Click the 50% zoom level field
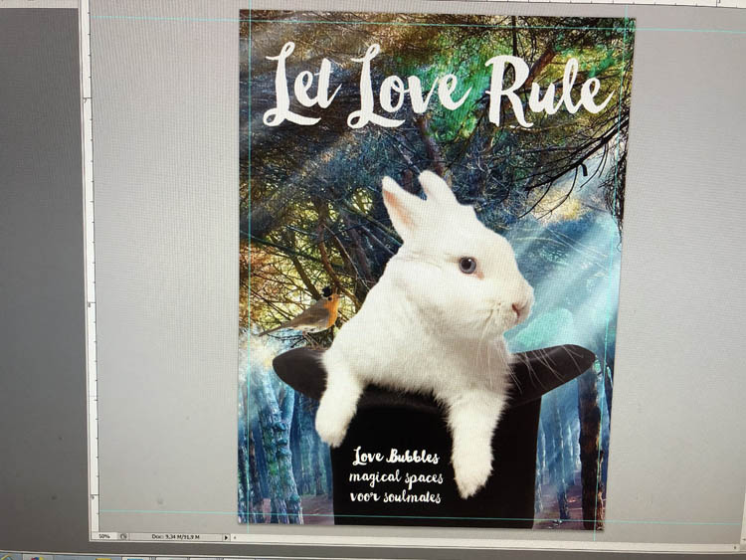 [x=102, y=536]
